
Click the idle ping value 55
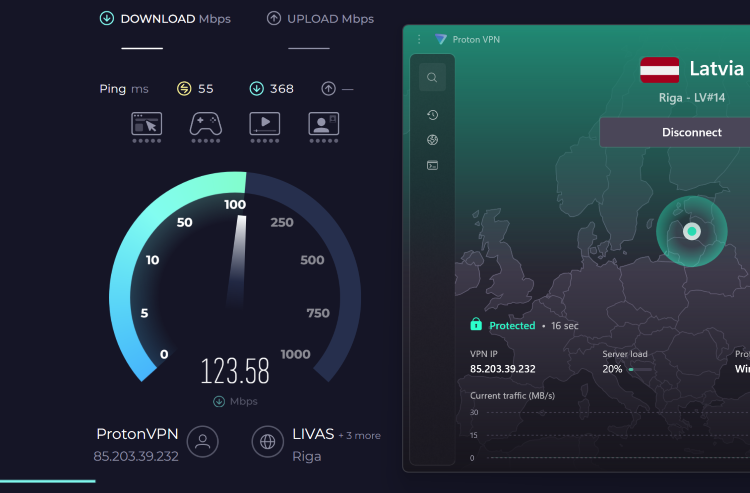click(206, 89)
